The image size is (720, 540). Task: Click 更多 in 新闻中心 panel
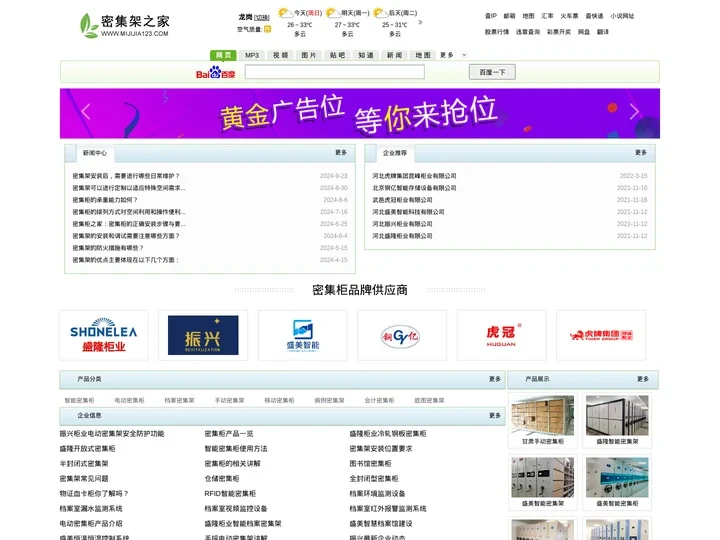(x=341, y=152)
